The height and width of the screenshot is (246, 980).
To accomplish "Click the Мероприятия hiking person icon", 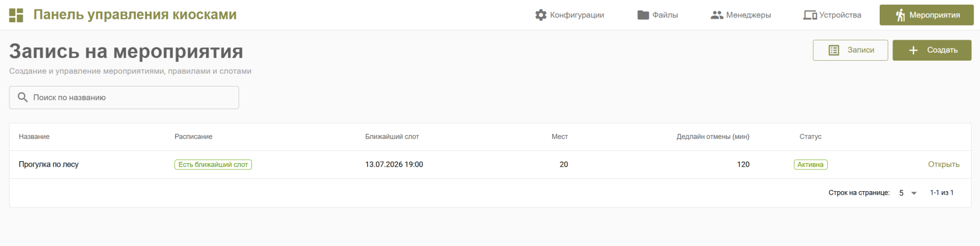I will (x=900, y=15).
